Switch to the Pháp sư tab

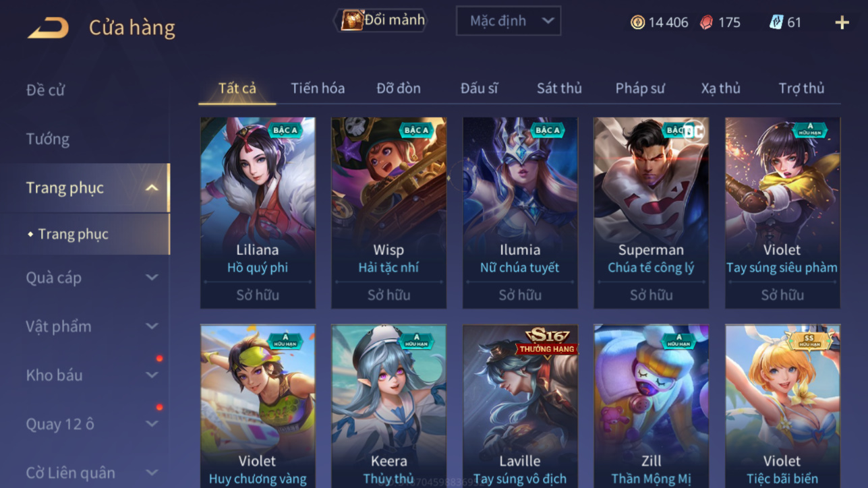pyautogui.click(x=640, y=88)
